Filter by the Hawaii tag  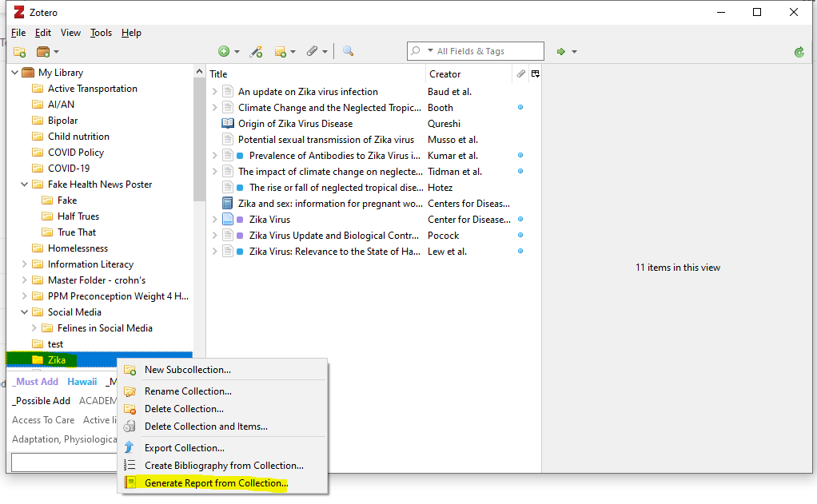click(x=82, y=382)
